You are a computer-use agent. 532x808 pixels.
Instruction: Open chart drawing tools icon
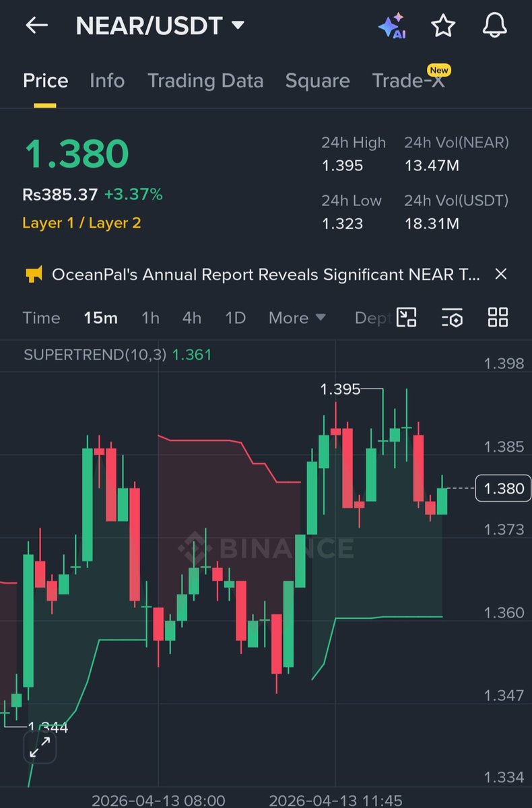(406, 317)
